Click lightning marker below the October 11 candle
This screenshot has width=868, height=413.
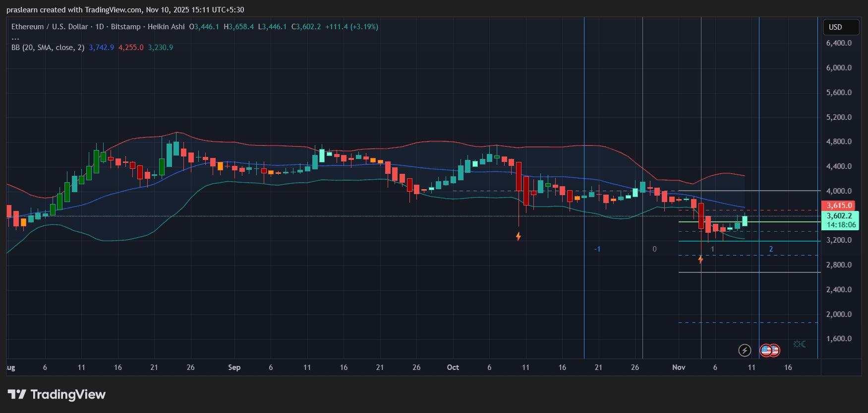518,237
